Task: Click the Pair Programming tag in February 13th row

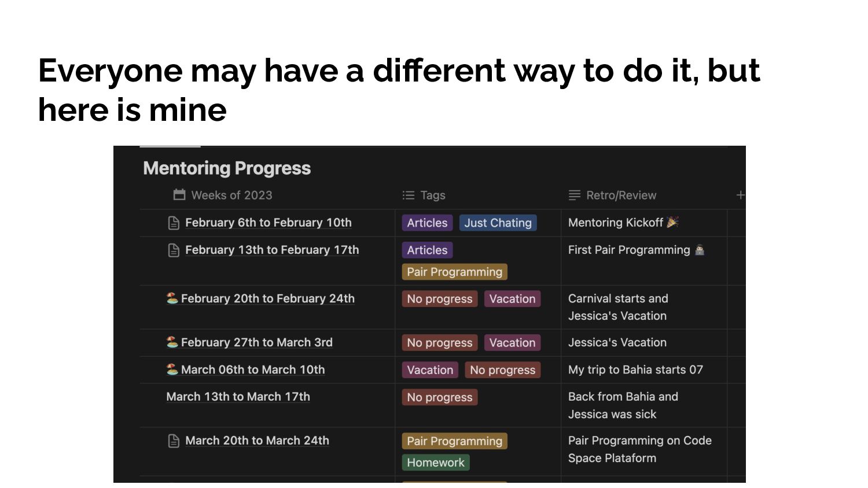Action: point(454,272)
